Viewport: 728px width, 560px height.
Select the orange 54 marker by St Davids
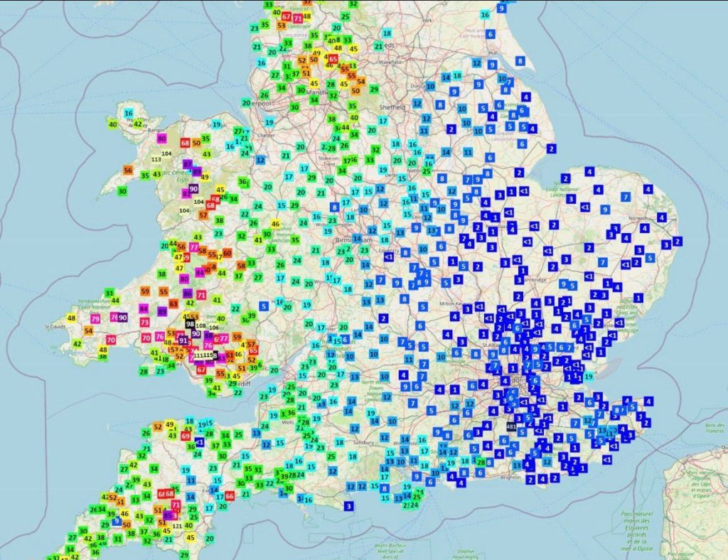pos(88,330)
